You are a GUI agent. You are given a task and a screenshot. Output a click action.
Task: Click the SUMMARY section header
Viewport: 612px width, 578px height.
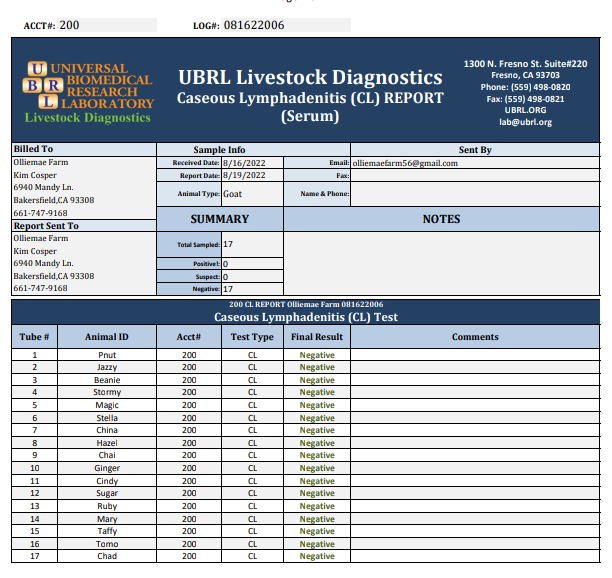coord(220,219)
